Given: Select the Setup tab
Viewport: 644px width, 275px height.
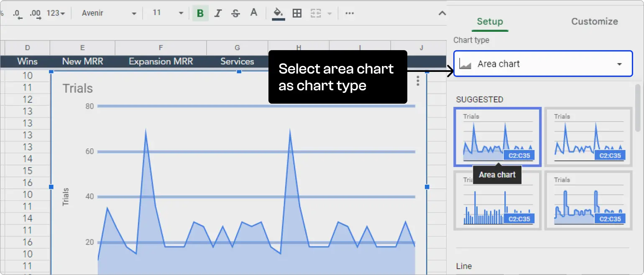Looking at the screenshot, I should pyautogui.click(x=490, y=21).
